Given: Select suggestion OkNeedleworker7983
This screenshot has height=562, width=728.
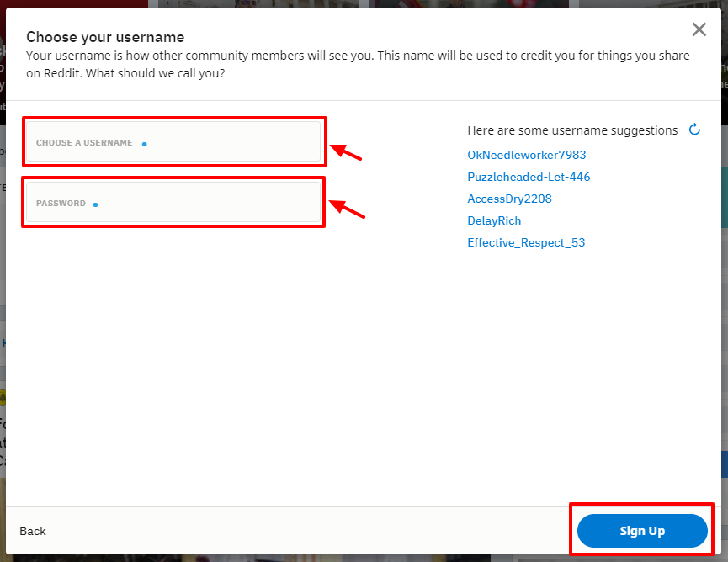Looking at the screenshot, I should 527,155.
